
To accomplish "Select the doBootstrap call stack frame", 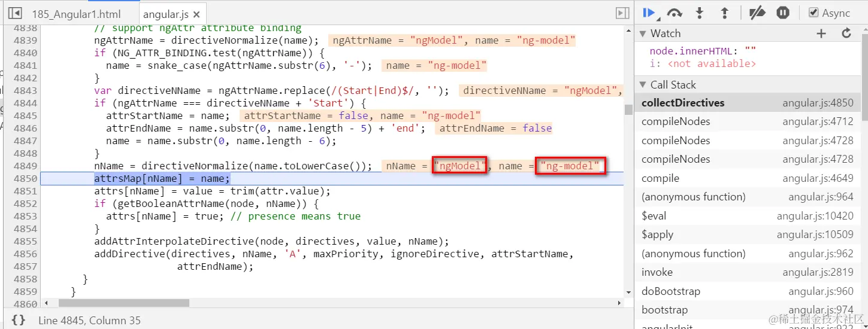I will pos(748,291).
